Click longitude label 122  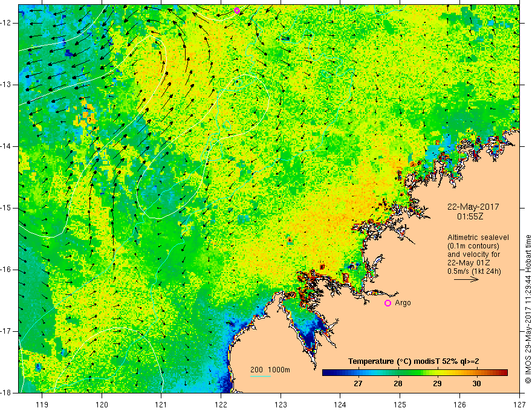[x=221, y=404]
